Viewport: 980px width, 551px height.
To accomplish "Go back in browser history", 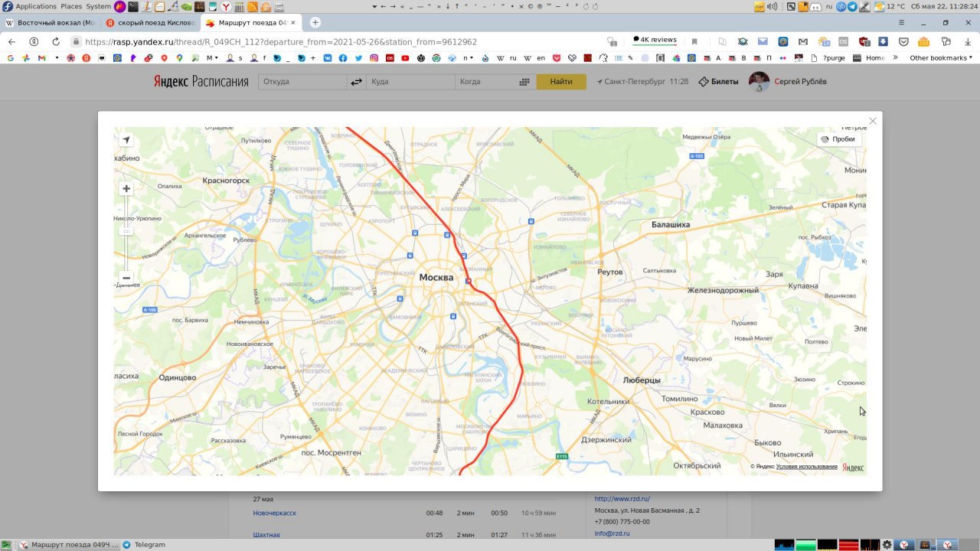I will click(x=11, y=41).
